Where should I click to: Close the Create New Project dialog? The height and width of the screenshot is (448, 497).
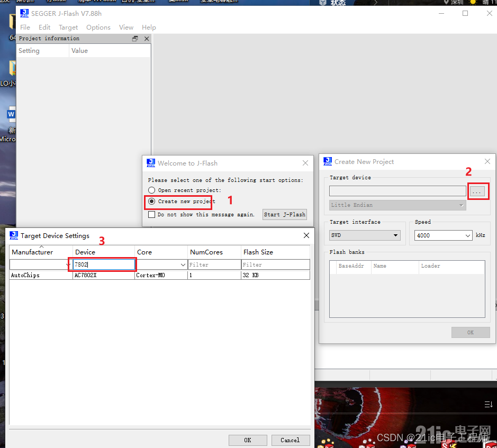(x=487, y=161)
